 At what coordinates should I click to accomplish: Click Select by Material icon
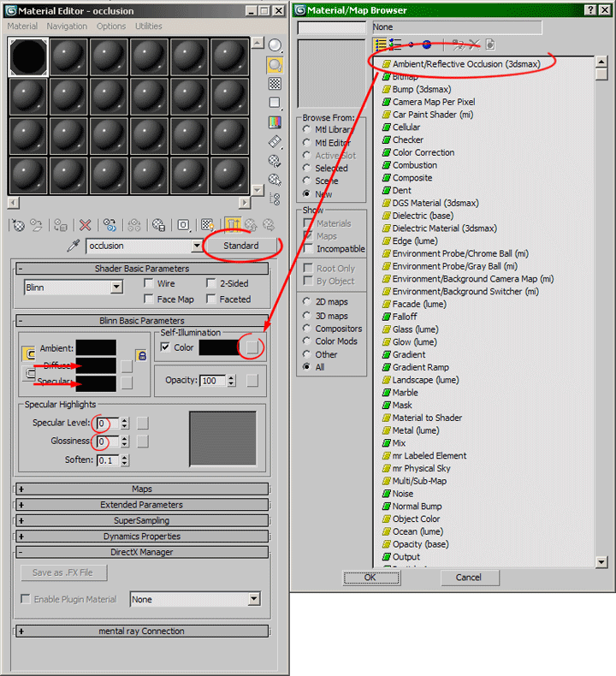tap(275, 180)
